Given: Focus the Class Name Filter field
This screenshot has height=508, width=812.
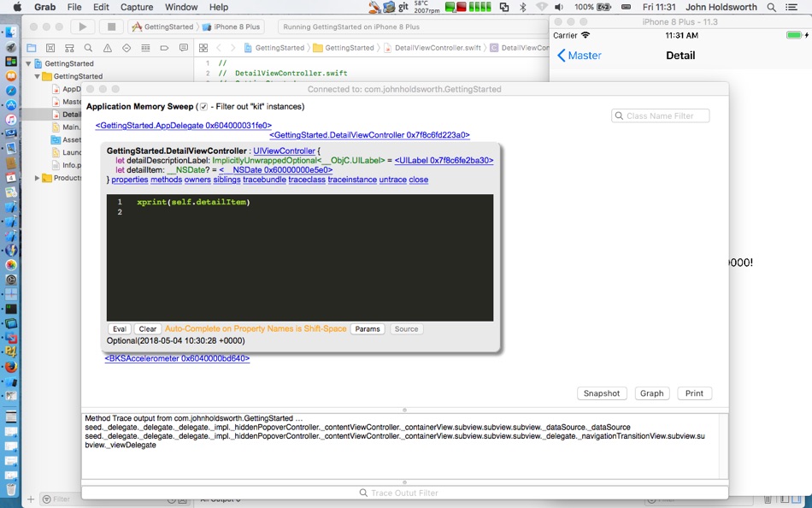Looking at the screenshot, I should click(x=660, y=116).
